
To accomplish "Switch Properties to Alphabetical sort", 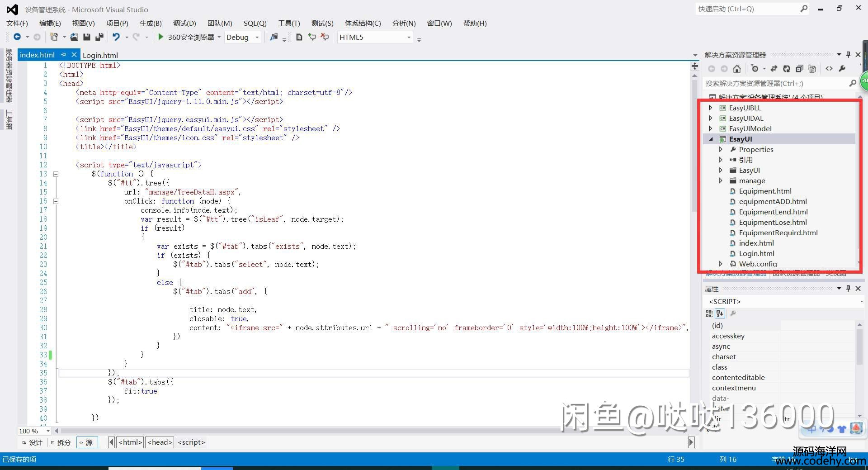I will click(720, 313).
